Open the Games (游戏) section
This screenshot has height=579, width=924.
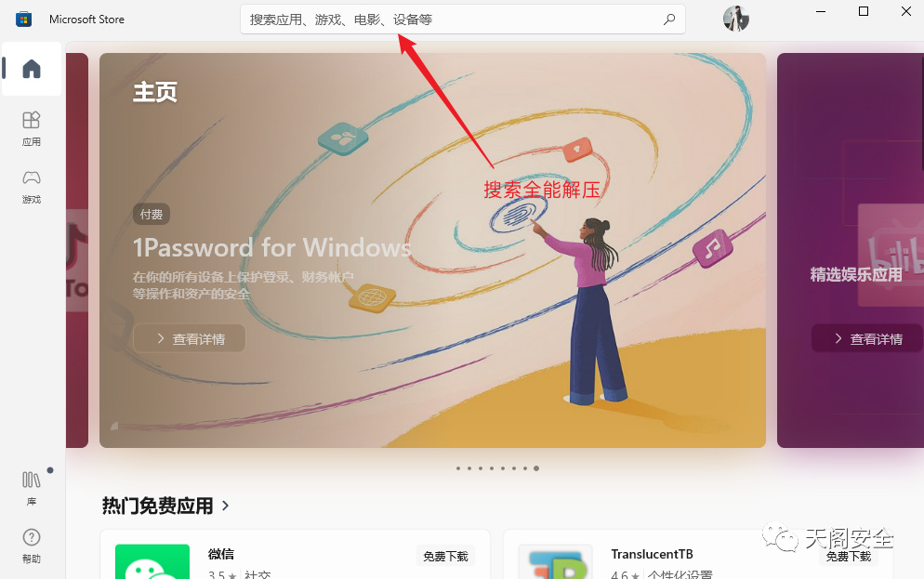(32, 186)
